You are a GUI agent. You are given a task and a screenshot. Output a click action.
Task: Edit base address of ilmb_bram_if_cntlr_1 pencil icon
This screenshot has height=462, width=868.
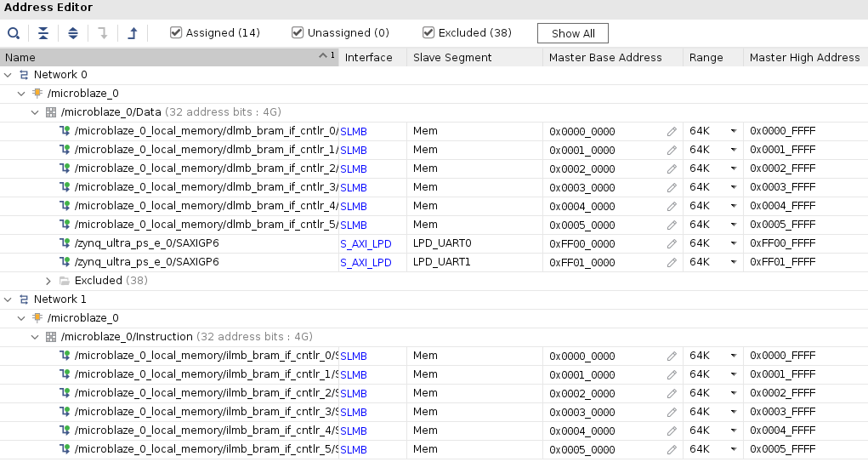[672, 375]
